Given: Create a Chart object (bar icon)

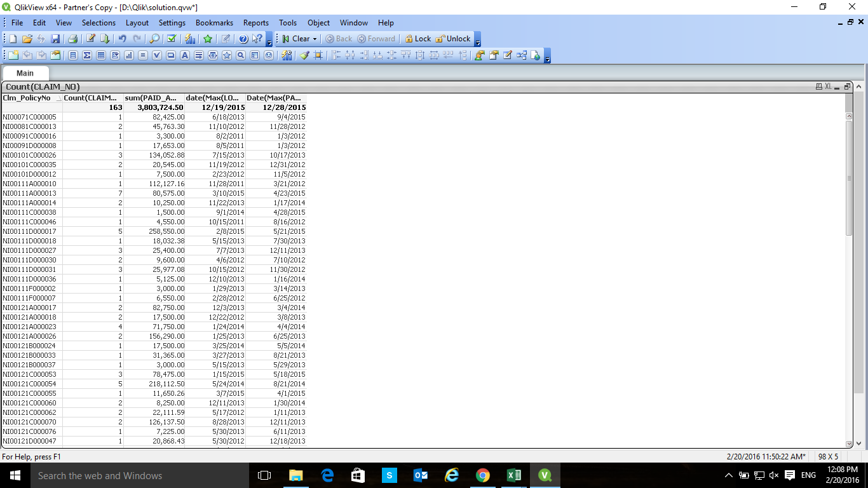Looking at the screenshot, I should [x=129, y=55].
